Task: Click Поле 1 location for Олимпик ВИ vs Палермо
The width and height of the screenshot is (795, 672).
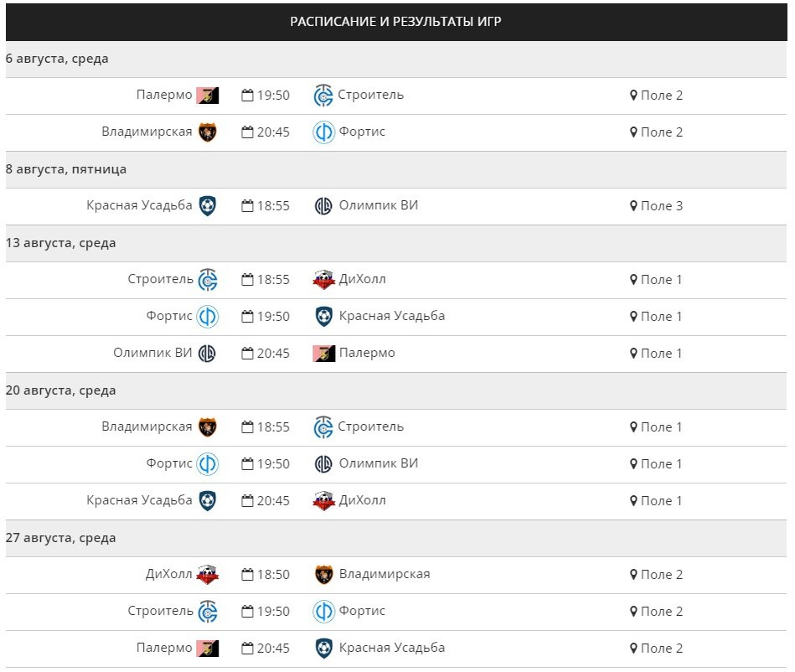Action: point(661,354)
